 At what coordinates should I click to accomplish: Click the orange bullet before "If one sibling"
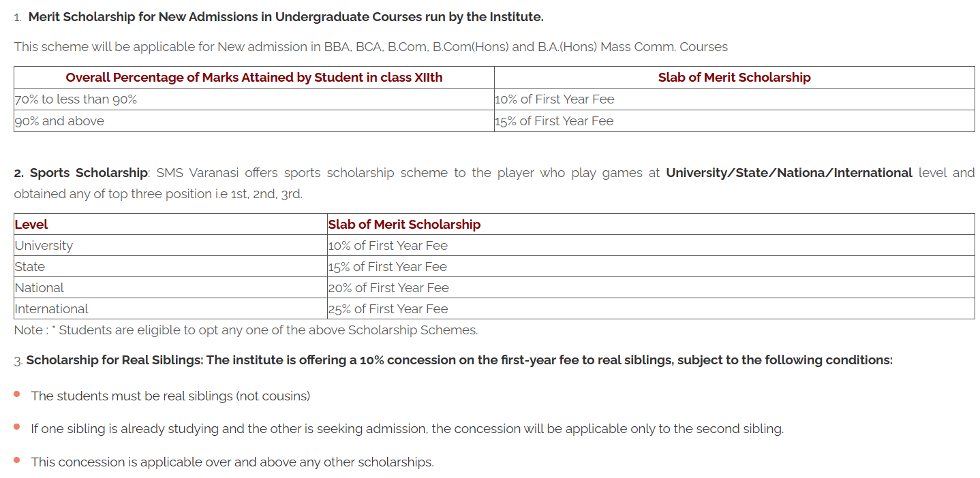click(x=17, y=427)
